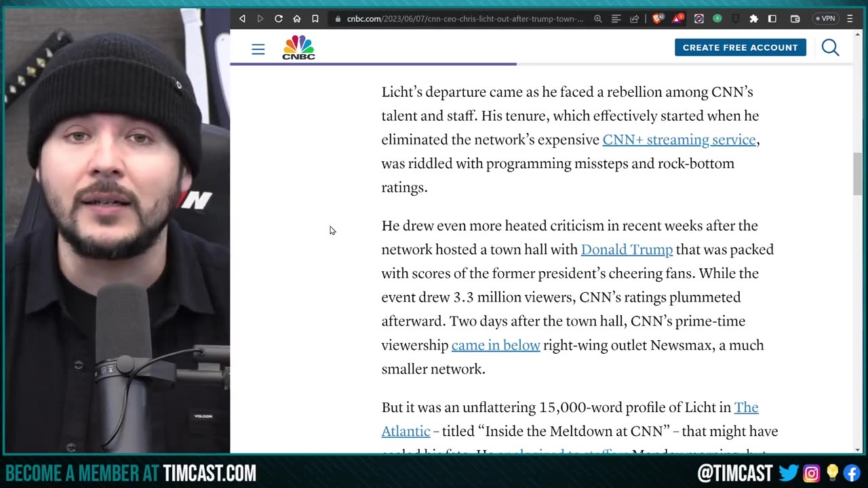This screenshot has height=488, width=868.
Task: Click the page scrollbar thumb
Action: [858, 174]
